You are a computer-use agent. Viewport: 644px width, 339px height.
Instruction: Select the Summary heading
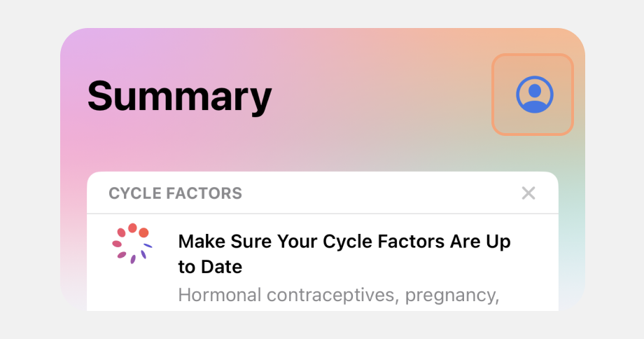[179, 96]
